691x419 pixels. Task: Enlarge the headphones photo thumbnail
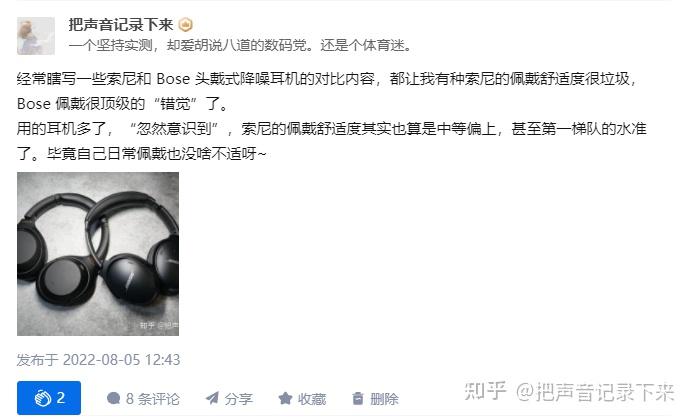[x=98, y=254]
